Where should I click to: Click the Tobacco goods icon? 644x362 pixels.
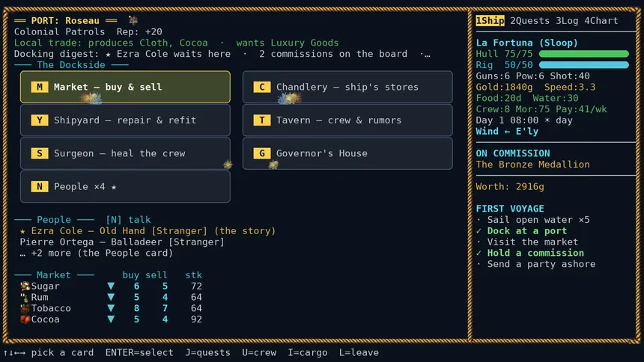click(25, 308)
